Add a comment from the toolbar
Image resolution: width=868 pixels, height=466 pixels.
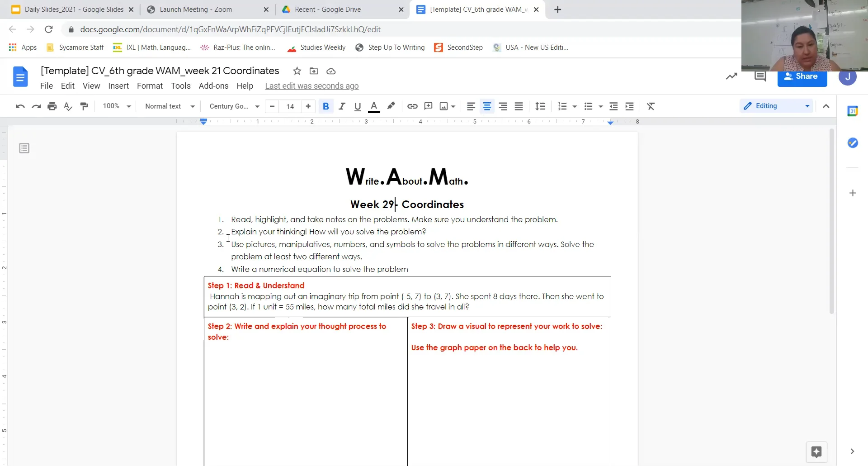click(x=428, y=106)
